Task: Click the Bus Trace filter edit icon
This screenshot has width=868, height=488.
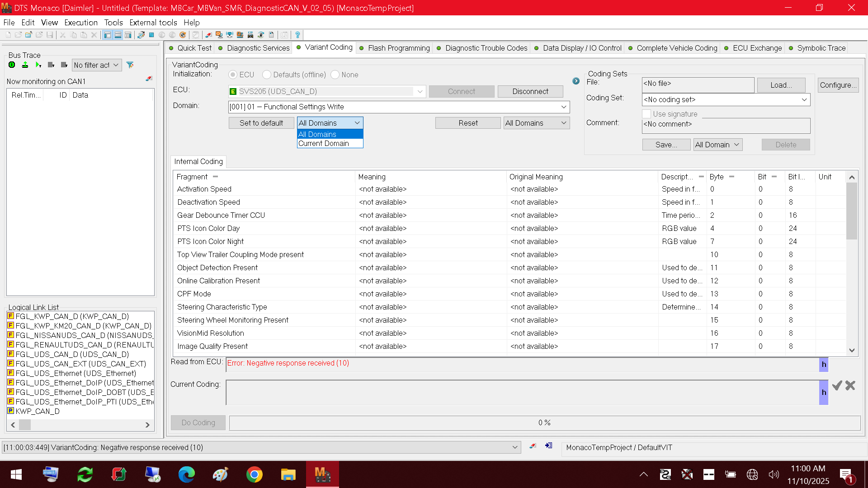Action: (x=130, y=65)
